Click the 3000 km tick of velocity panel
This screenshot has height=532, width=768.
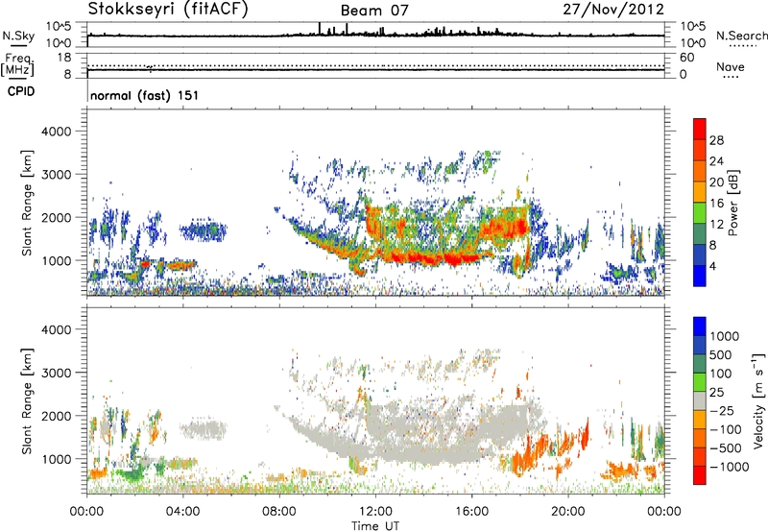coord(57,373)
